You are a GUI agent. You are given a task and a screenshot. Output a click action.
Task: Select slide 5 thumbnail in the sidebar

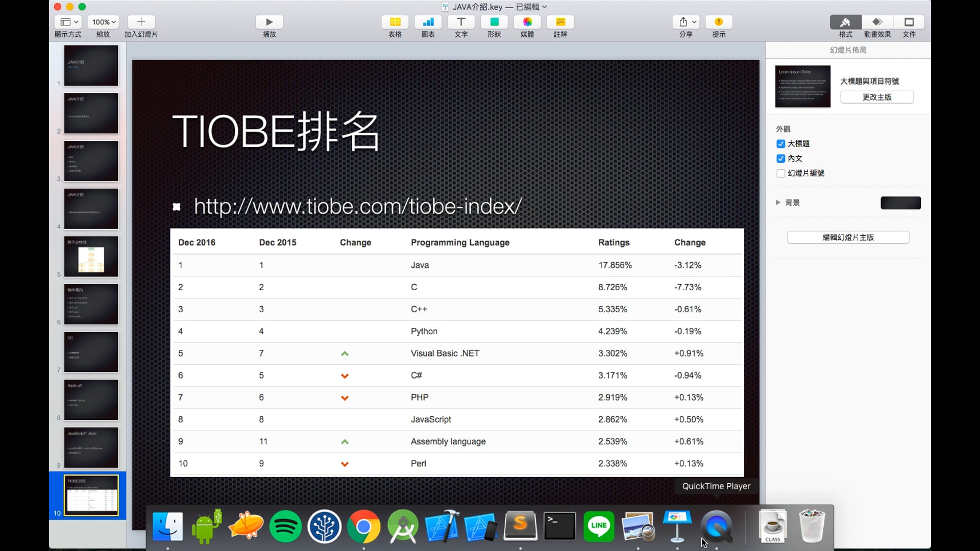click(x=91, y=256)
